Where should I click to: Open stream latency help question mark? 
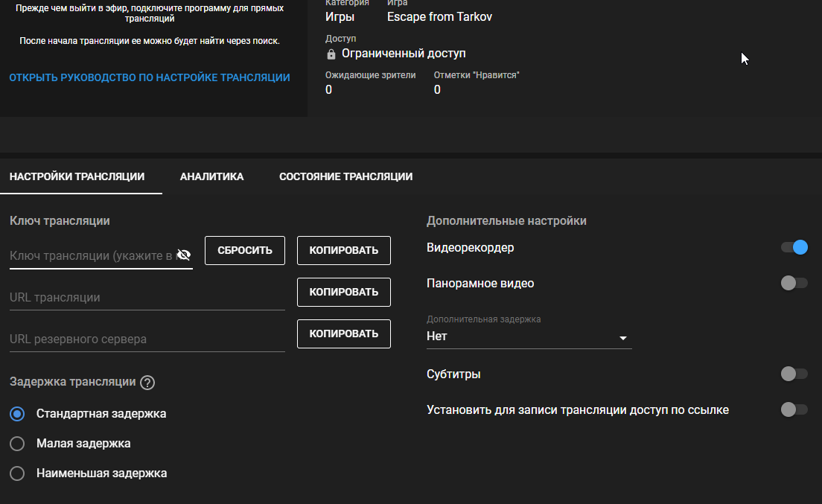[147, 383]
